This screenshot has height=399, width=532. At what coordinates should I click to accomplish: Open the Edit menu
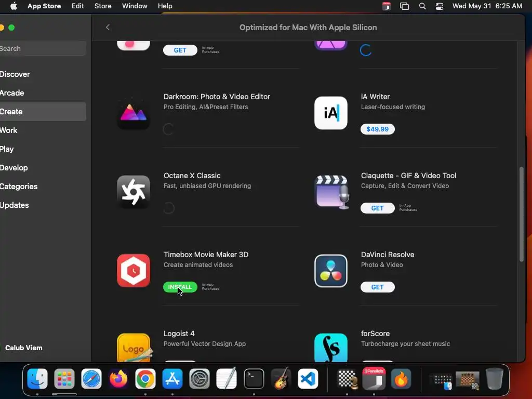pos(78,6)
